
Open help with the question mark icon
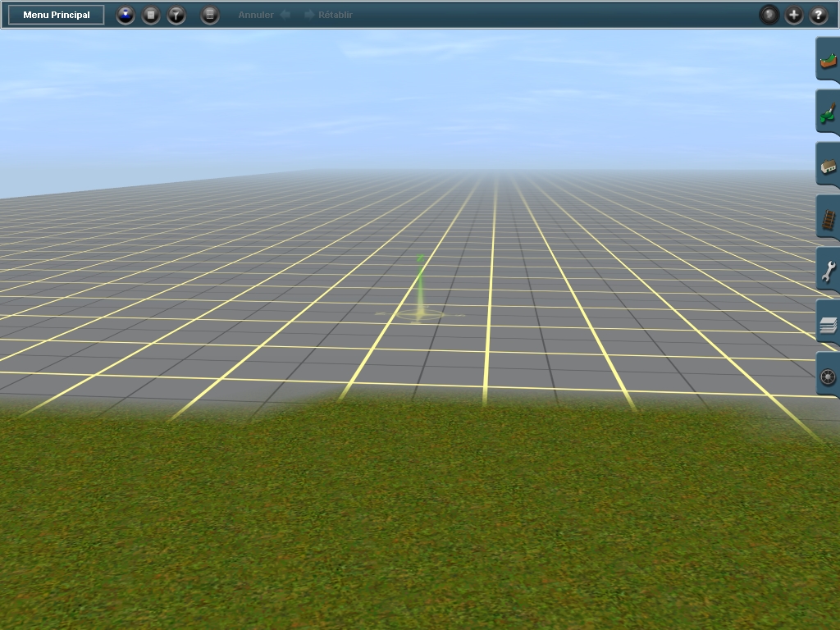point(819,15)
